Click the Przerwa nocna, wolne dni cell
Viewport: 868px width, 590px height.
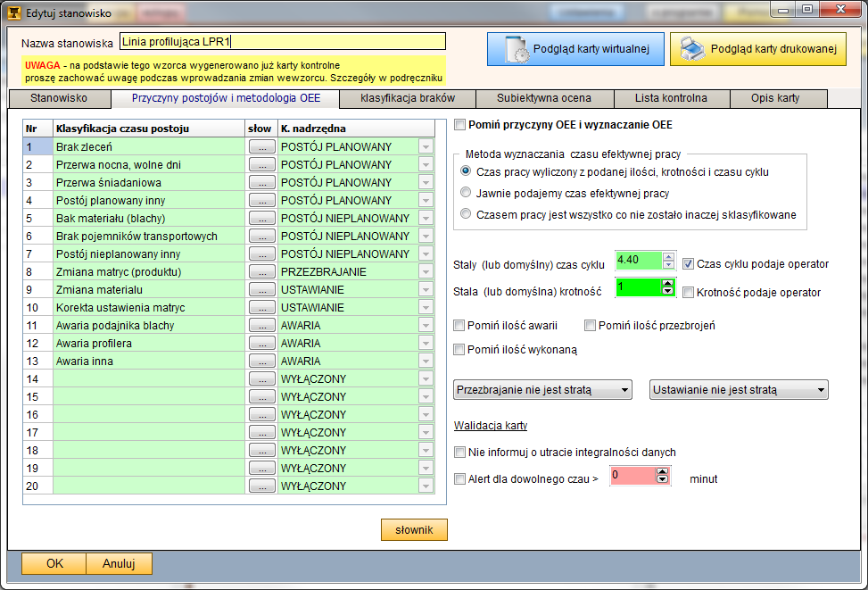[149, 164]
